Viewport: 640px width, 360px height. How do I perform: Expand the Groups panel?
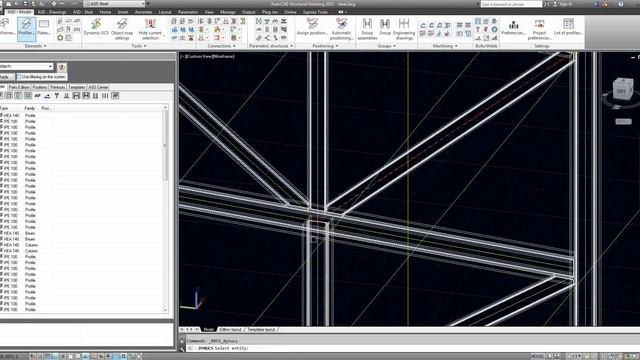pyautogui.click(x=387, y=46)
